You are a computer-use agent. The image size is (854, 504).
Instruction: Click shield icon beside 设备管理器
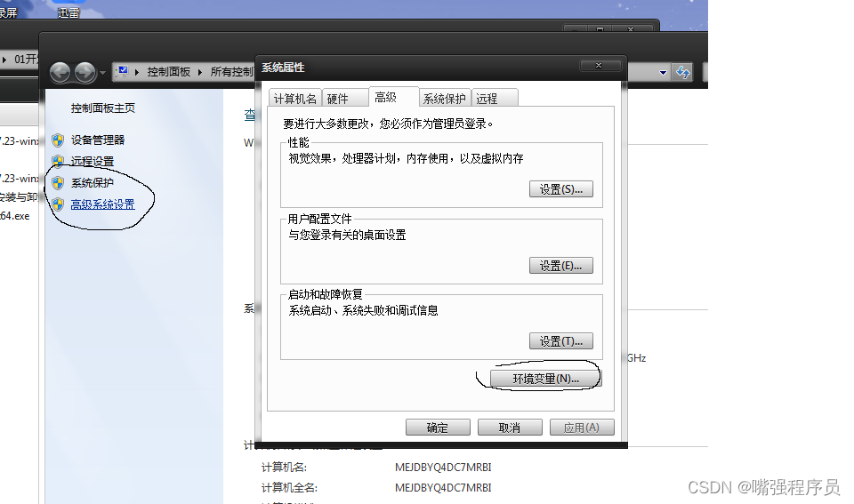point(58,140)
